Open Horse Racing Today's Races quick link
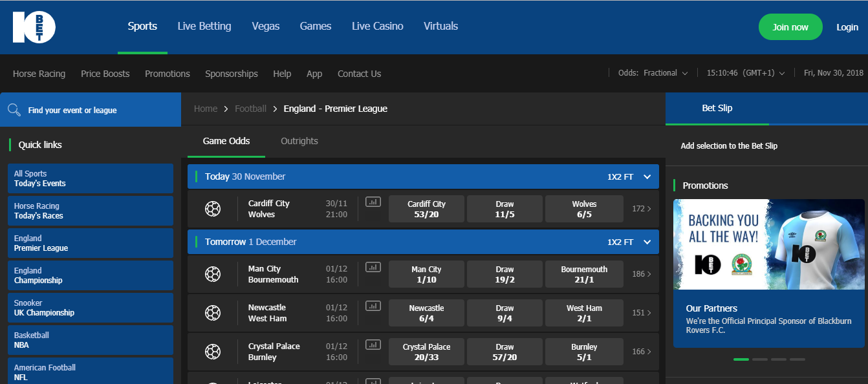868x384 pixels. pyautogui.click(x=91, y=211)
